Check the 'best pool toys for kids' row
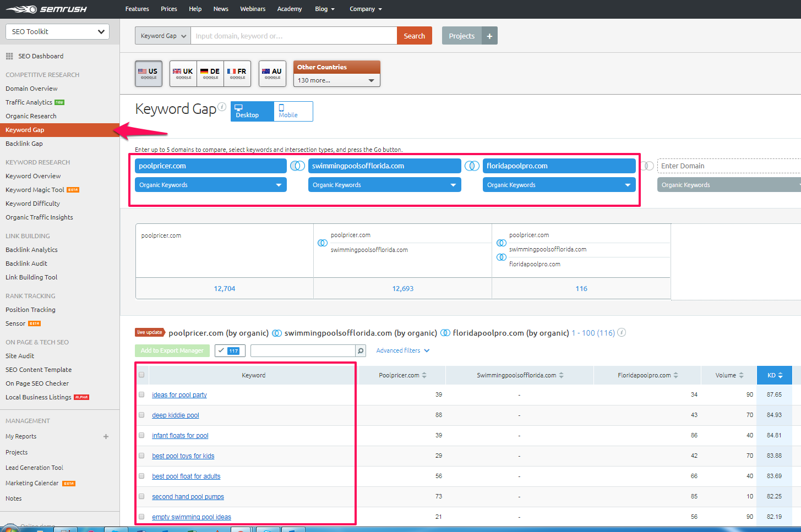 [x=141, y=456]
